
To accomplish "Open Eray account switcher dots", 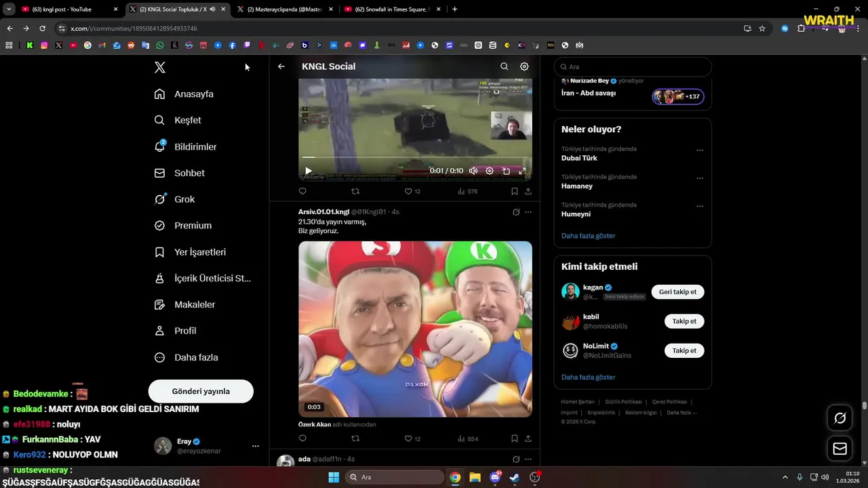I will pos(256,446).
